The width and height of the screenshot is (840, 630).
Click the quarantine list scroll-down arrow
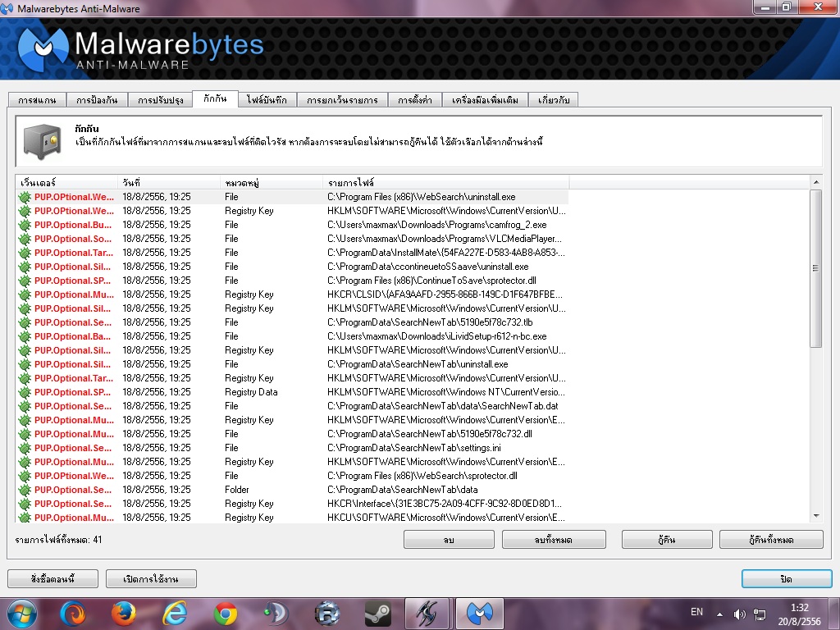[x=816, y=516]
